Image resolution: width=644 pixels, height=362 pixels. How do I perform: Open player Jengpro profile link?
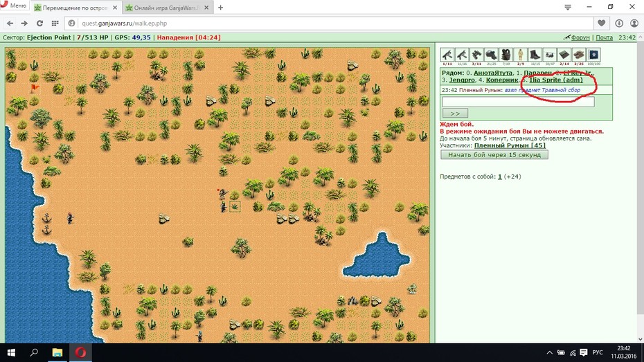(462, 80)
